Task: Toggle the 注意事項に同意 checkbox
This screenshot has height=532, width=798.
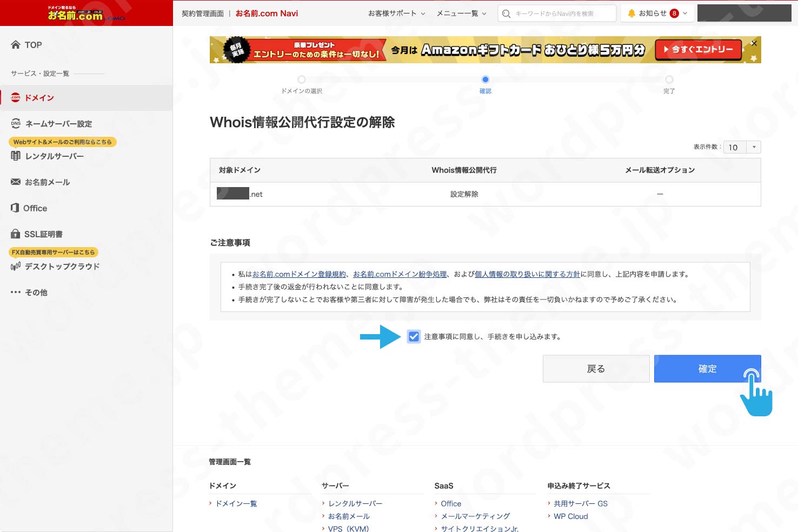Action: click(x=414, y=336)
